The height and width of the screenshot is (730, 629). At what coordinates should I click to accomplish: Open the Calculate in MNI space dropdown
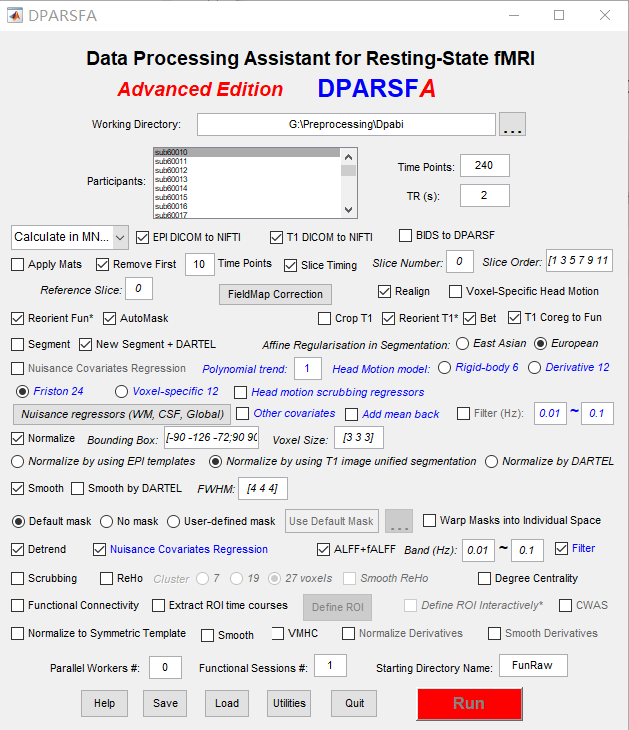(x=70, y=237)
